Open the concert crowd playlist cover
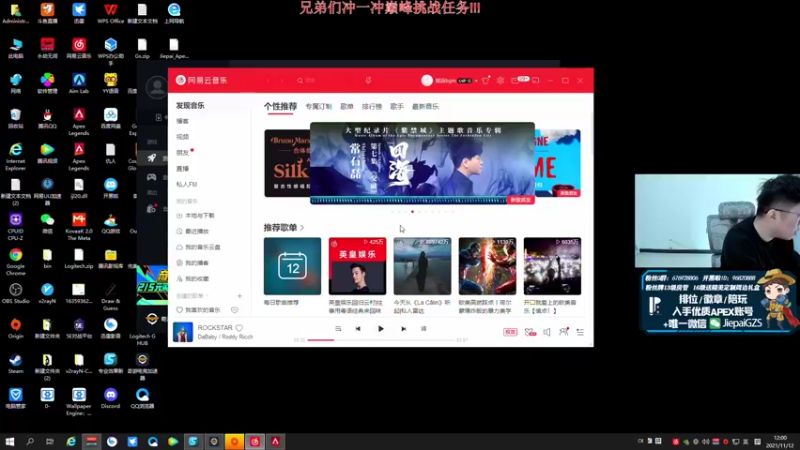Image resolution: width=800 pixels, height=450 pixels. point(552,266)
